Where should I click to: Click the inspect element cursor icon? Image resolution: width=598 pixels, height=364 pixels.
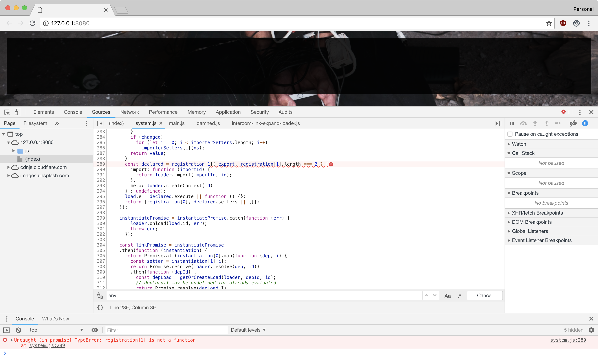click(x=7, y=112)
